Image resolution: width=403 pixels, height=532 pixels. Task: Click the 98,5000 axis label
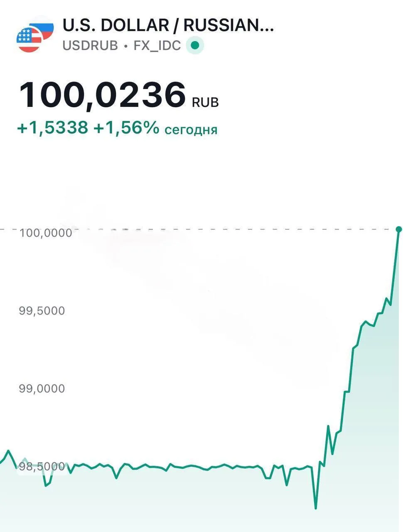point(42,466)
